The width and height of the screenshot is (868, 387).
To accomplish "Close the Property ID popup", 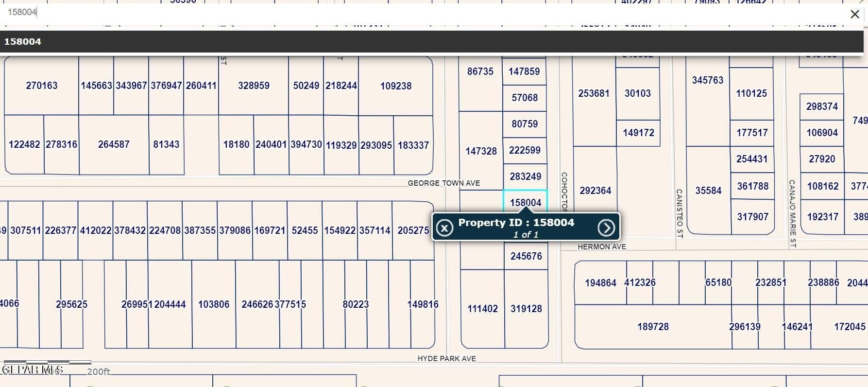I will tap(444, 228).
